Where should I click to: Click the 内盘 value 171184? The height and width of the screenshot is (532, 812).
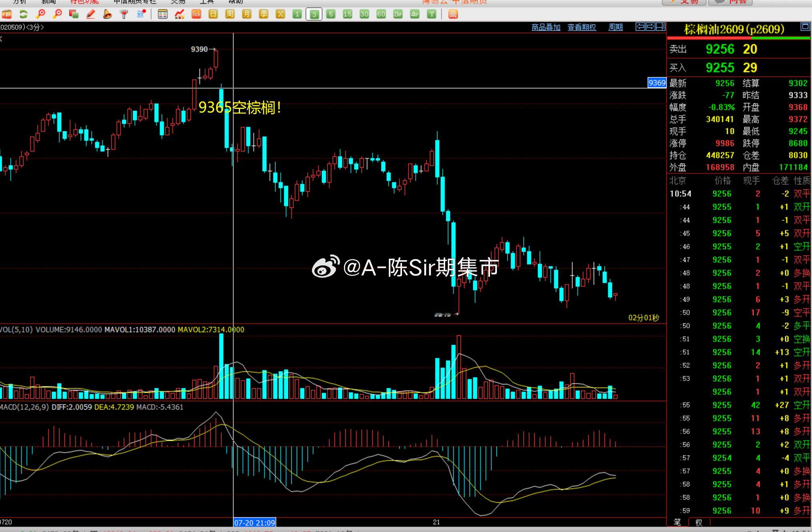point(793,167)
